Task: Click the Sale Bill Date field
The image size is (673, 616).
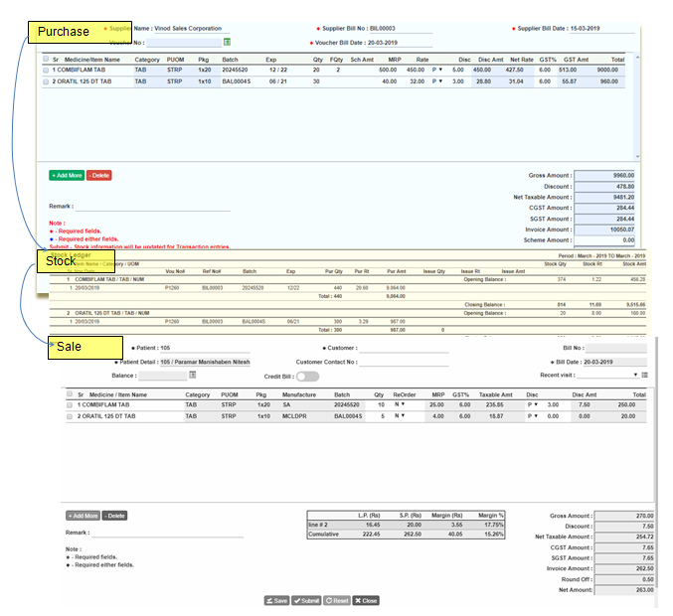Action: pyautogui.click(x=615, y=362)
